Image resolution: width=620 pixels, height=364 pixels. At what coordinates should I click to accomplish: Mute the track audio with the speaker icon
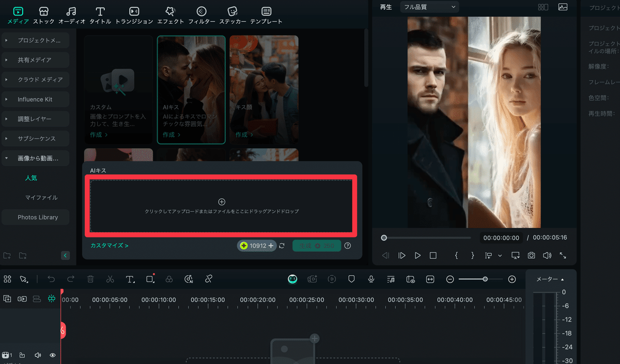37,355
